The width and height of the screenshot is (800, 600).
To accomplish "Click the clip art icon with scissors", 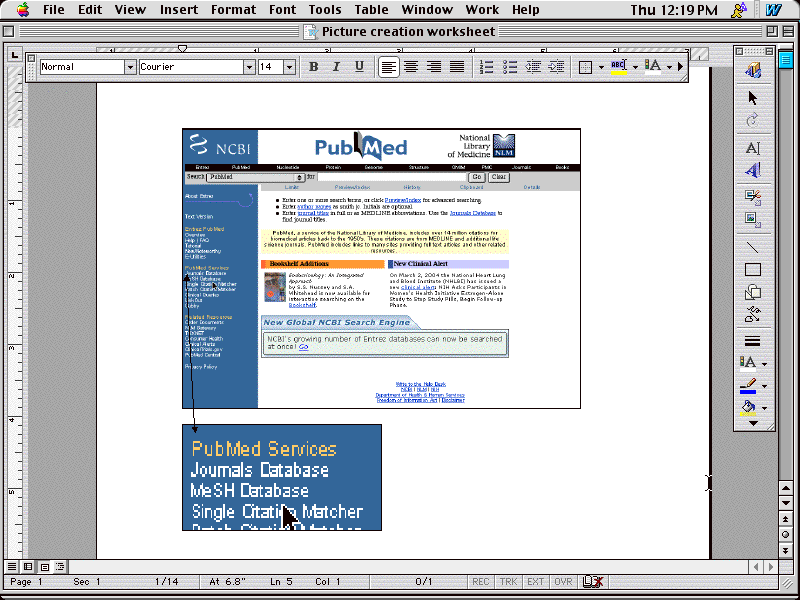I will tap(753, 197).
